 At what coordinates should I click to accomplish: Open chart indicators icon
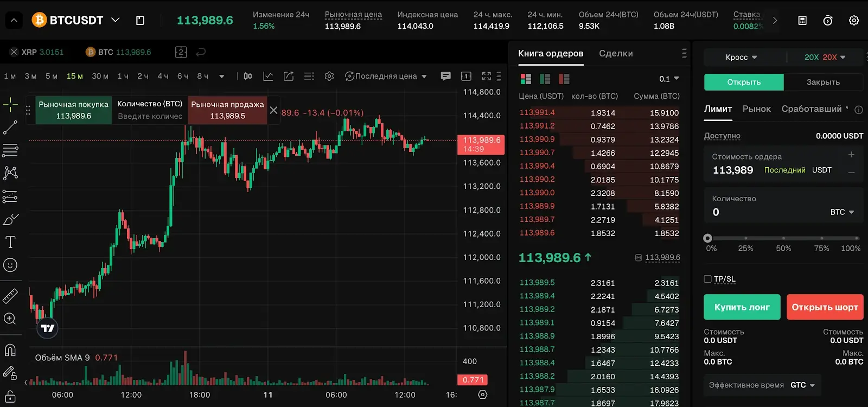[x=268, y=77]
